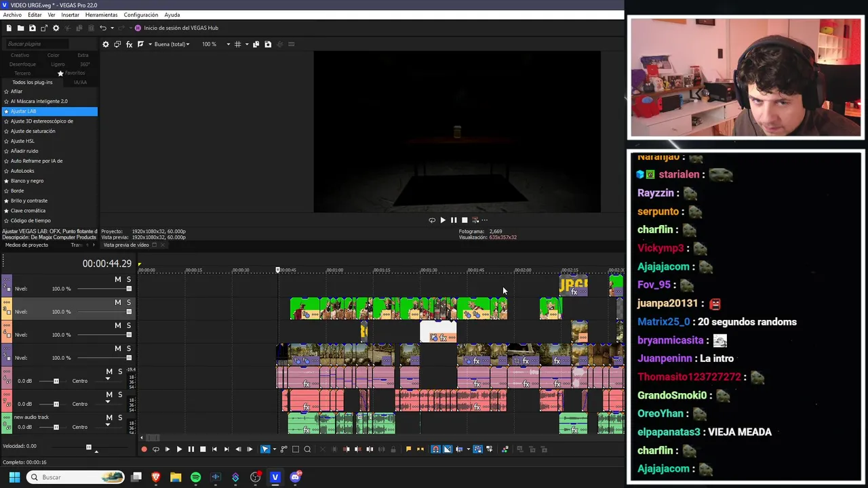Image resolution: width=868 pixels, height=488 pixels.
Task: Click the Open project folder icon
Action: (x=20, y=28)
